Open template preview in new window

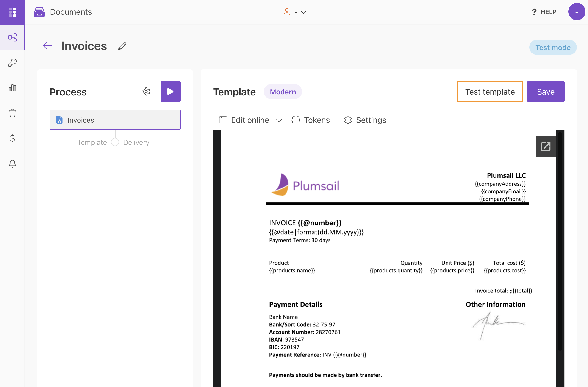(546, 146)
